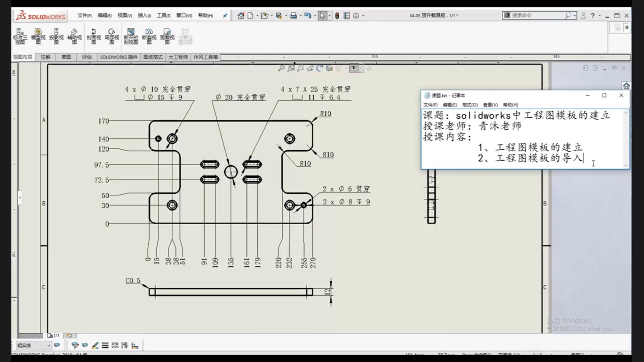644x362 pixels.
Task: Click the Options gear icon
Action: point(356,16)
